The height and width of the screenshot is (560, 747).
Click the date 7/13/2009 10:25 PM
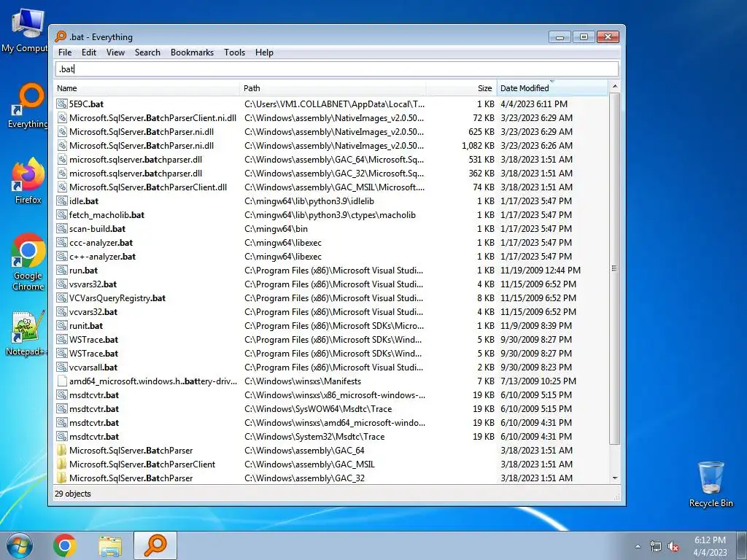(538, 381)
